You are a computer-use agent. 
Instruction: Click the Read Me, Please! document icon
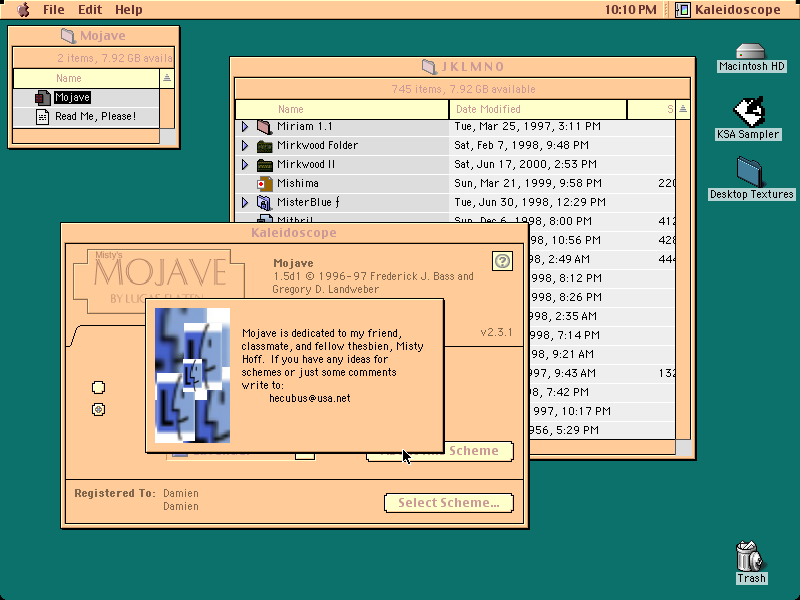pyautogui.click(x=43, y=116)
